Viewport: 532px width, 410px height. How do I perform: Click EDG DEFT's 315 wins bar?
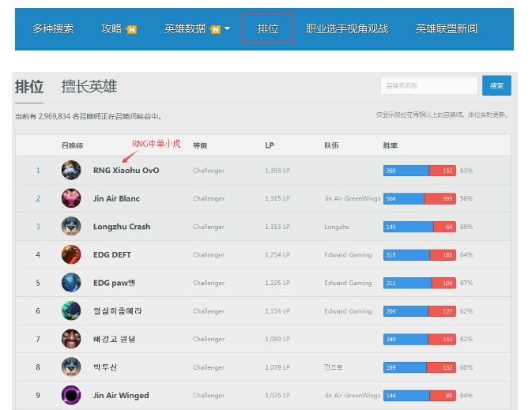coord(406,255)
